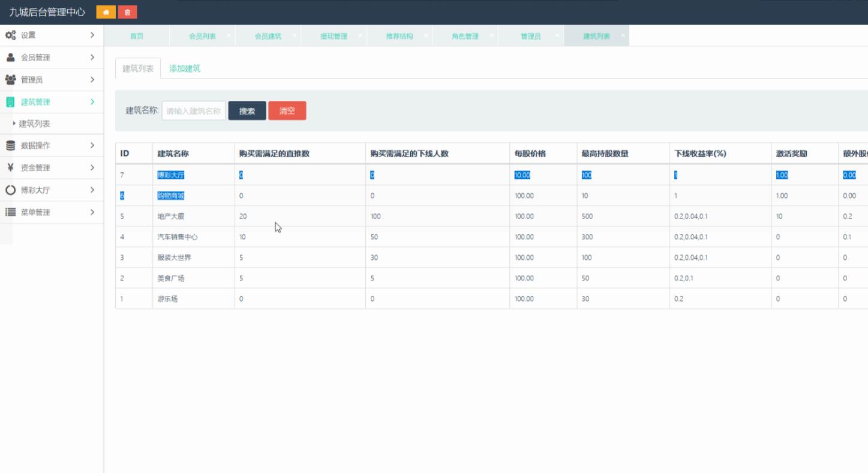The height and width of the screenshot is (473, 868).
Task: Collapse the 建筑管理 sidebar chevron
Action: 92,102
